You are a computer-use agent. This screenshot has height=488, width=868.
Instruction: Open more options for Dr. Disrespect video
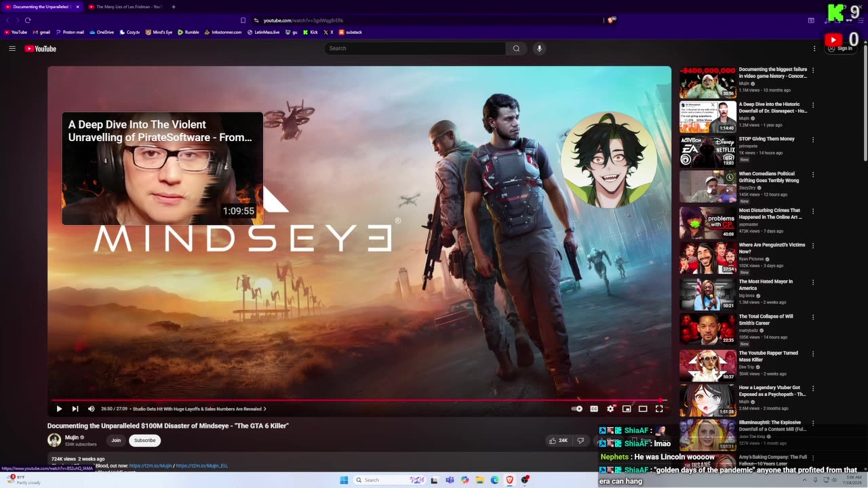pyautogui.click(x=813, y=105)
